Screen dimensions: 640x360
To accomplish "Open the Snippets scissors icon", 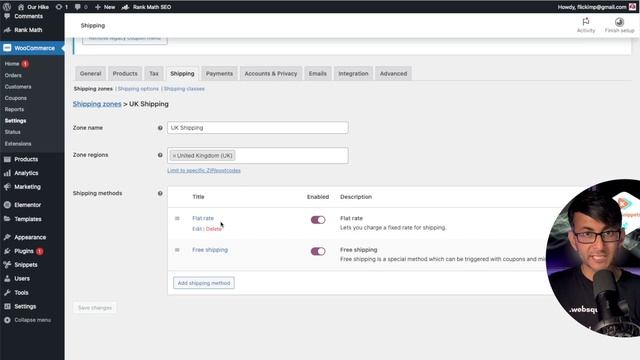I will [x=7, y=264].
